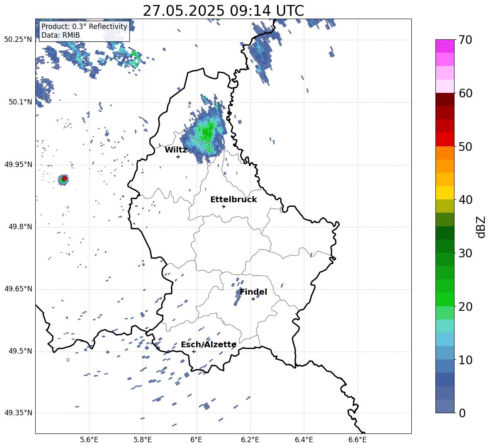This screenshot has height=448, width=491.
Task: Click the colorbar tick label 70
Action: [465, 40]
